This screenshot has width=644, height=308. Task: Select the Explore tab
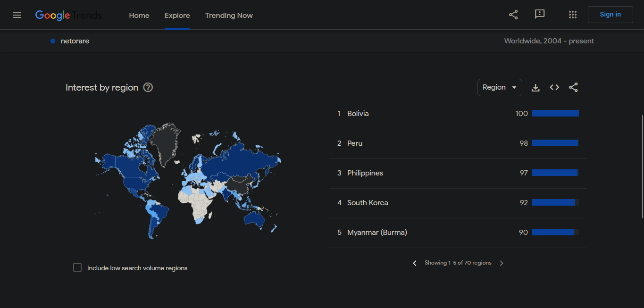coord(177,15)
